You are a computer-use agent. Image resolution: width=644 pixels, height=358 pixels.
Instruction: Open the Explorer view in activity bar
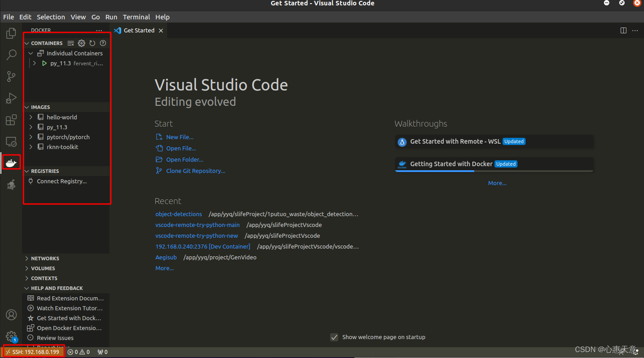(11, 33)
